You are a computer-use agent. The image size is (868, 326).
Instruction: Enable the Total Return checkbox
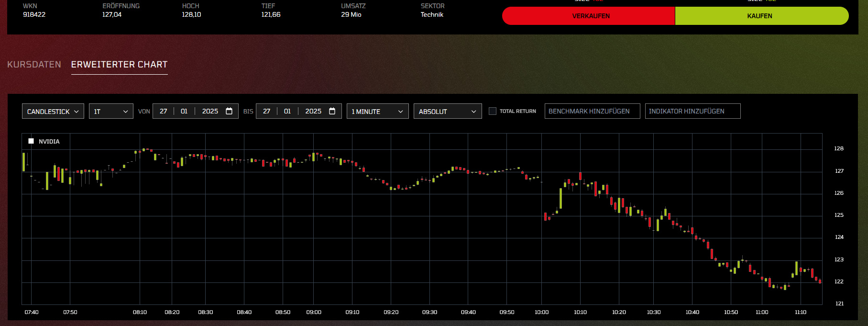[493, 111]
